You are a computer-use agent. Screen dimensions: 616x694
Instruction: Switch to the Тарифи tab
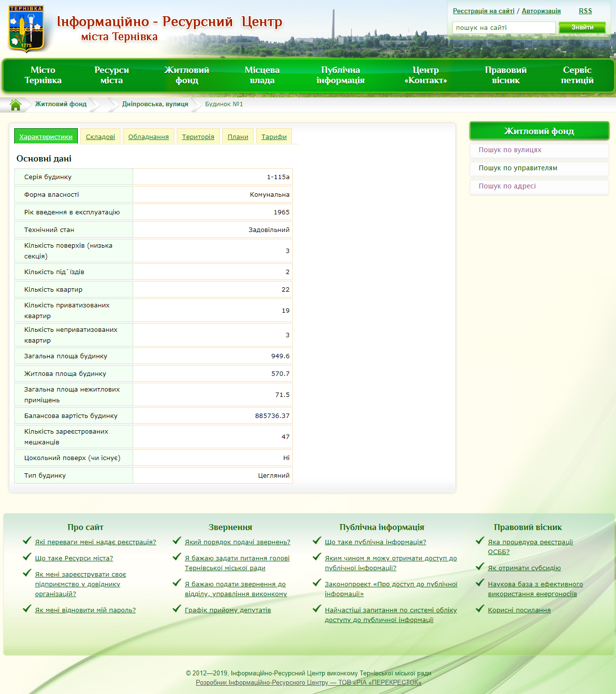pyautogui.click(x=274, y=137)
